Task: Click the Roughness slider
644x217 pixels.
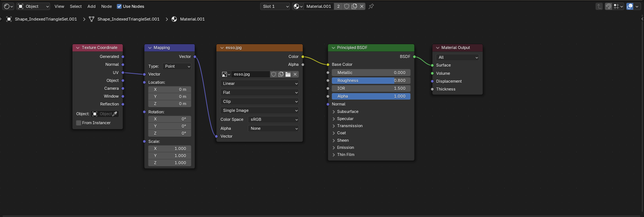Action: pos(371,80)
